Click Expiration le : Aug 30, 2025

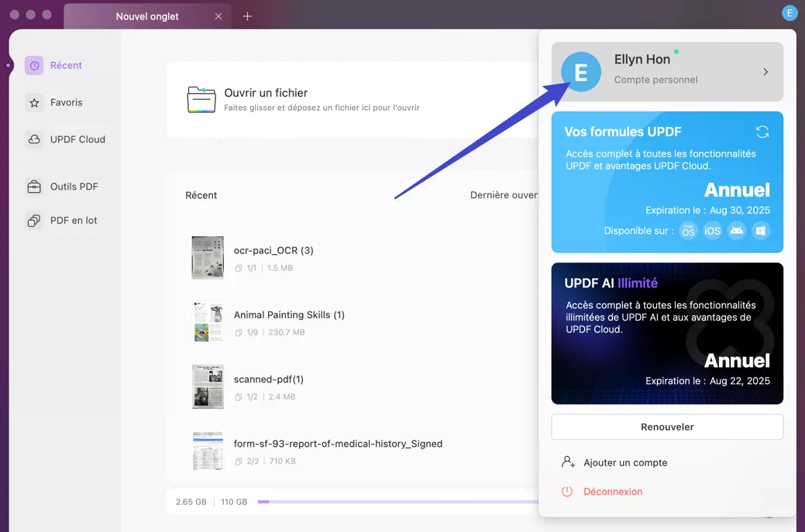707,211
